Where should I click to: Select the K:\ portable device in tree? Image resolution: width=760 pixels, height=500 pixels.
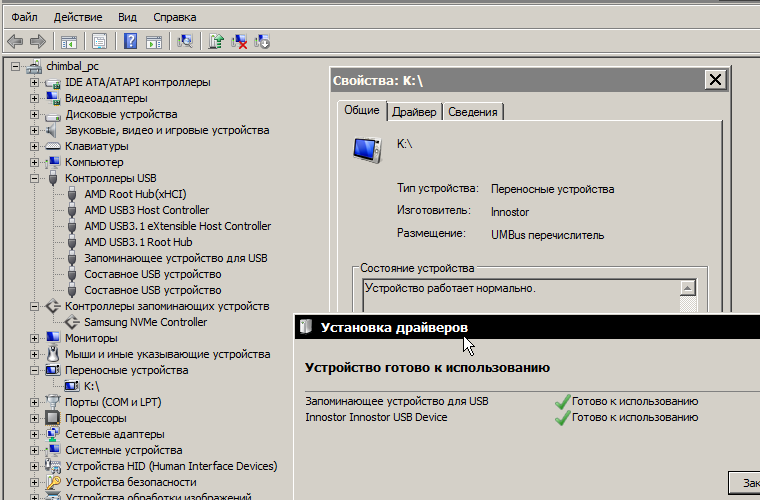click(x=91, y=386)
